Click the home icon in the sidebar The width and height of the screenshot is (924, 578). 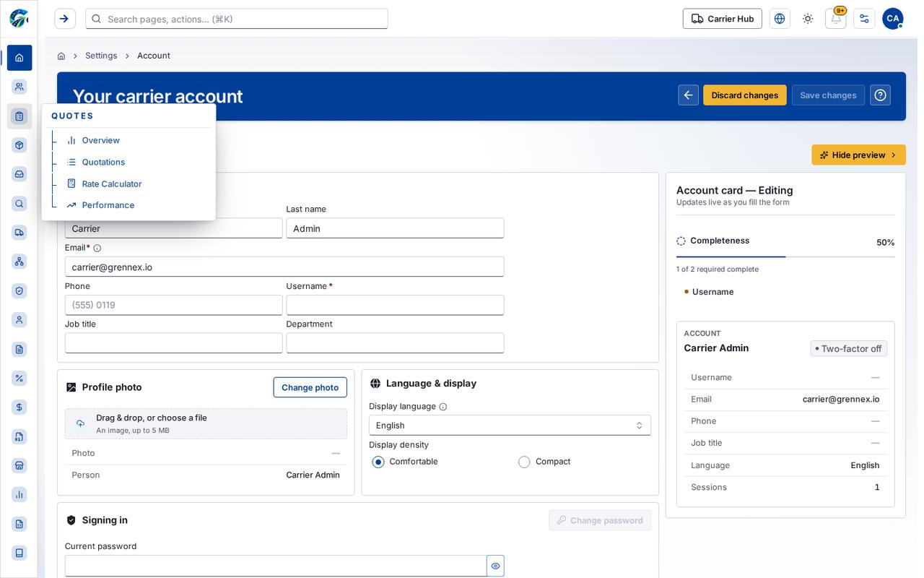19,58
